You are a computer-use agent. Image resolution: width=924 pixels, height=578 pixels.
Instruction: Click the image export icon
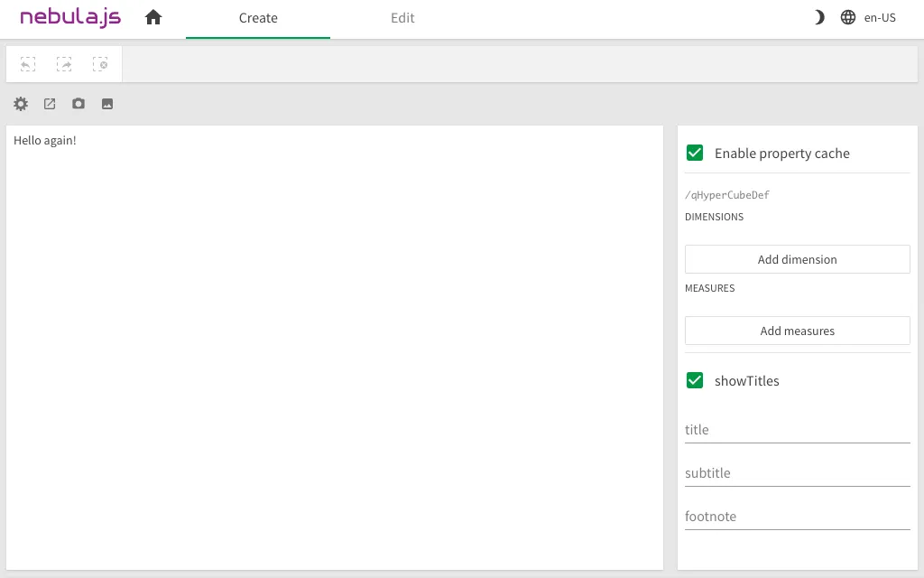pos(107,104)
